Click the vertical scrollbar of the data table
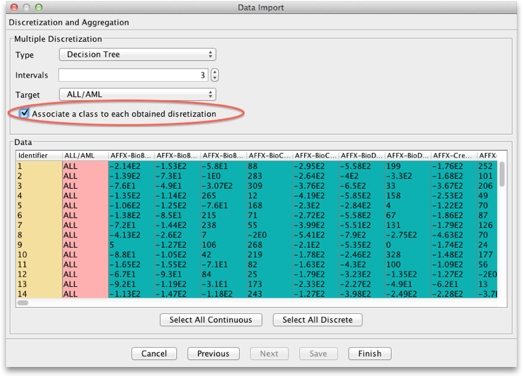This screenshot has height=378, width=523. 502,174
